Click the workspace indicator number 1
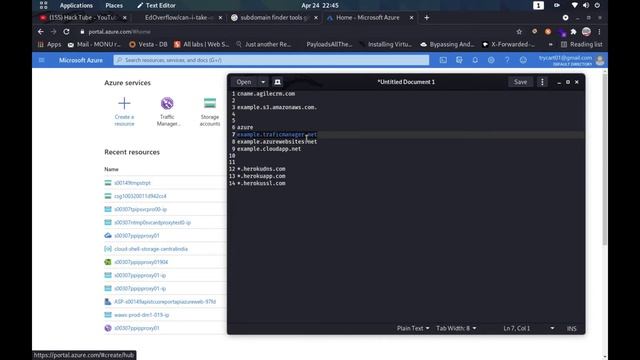Screen dimensions: 640x360 coord(538,5)
